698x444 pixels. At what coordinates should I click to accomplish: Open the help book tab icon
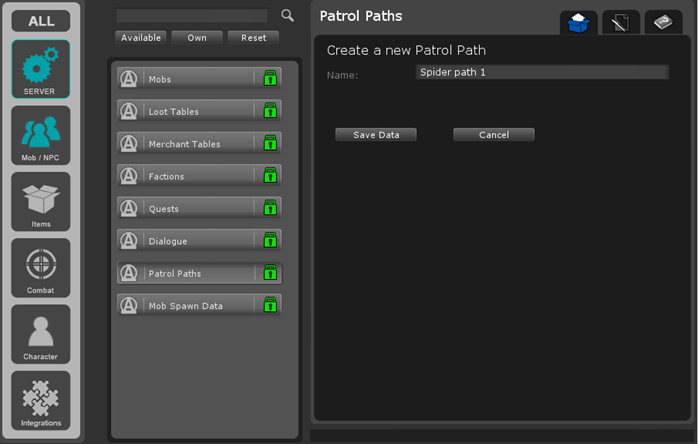click(x=662, y=23)
